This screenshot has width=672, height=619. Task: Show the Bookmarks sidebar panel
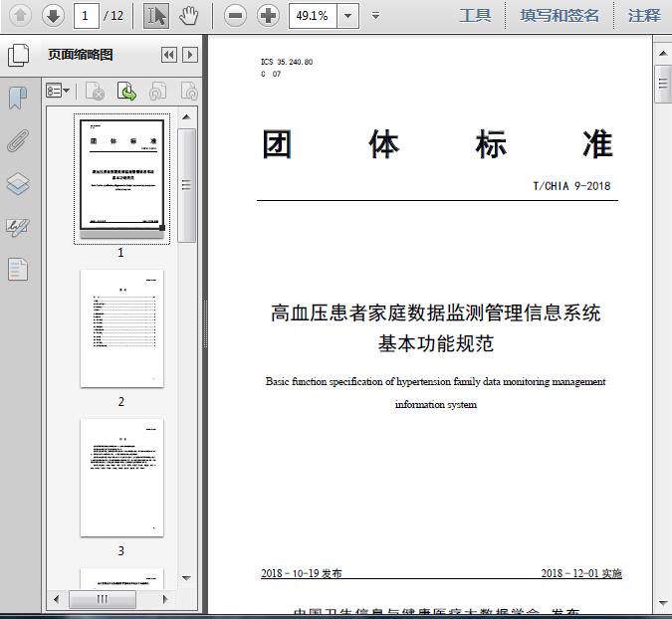pos(18,98)
